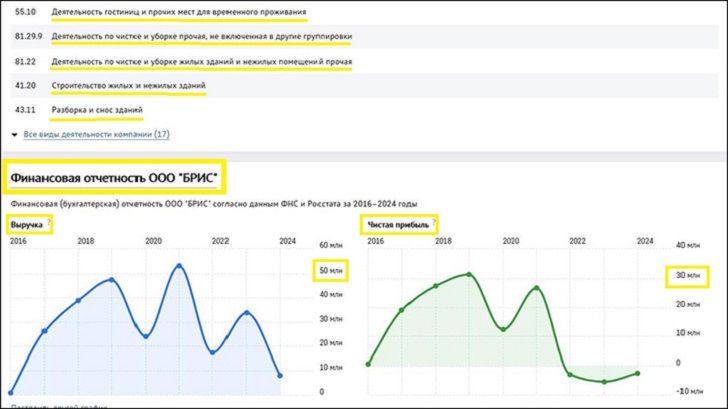728x409 pixels.
Task: Expand Все виды деятельности компании (17)
Action: pyautogui.click(x=96, y=134)
